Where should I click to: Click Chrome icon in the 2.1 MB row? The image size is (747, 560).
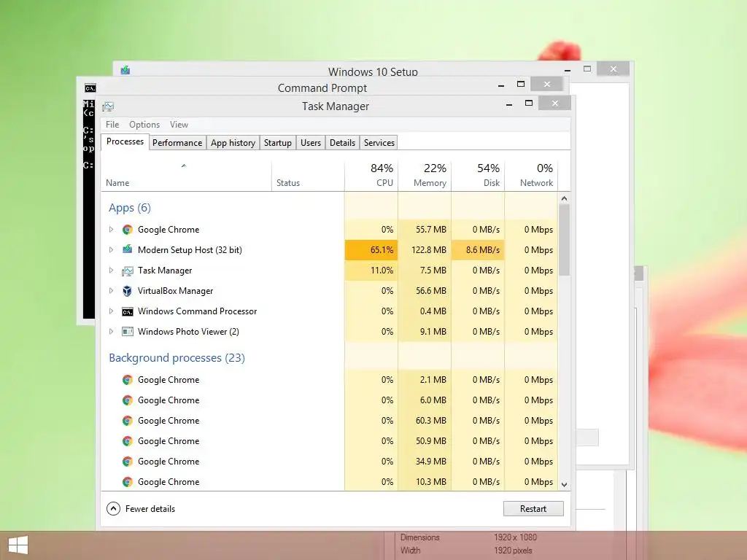pyautogui.click(x=127, y=379)
